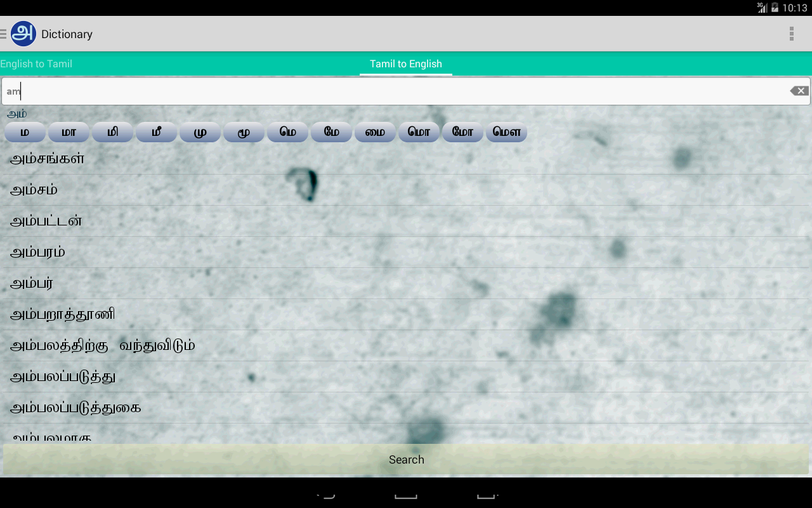The image size is (812, 508).
Task: Tap the 10:13 clock in status bar
Action: click(x=795, y=8)
